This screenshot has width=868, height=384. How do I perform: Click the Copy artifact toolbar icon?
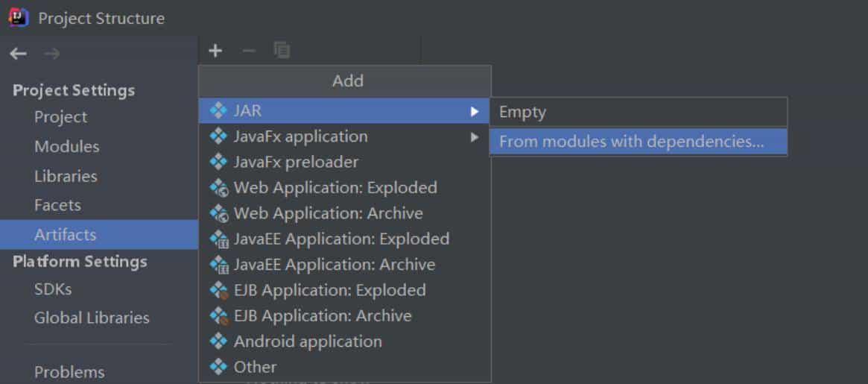pos(282,51)
